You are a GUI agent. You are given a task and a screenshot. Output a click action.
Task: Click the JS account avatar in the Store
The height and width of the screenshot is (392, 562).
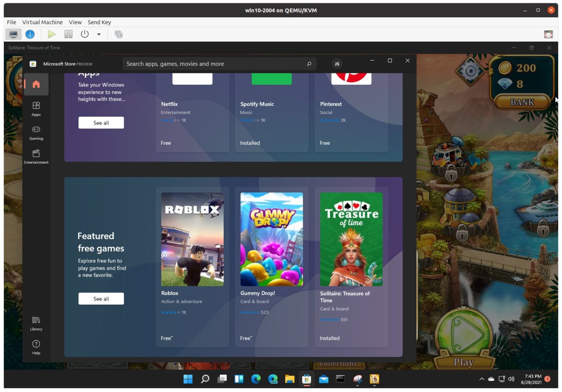(336, 64)
